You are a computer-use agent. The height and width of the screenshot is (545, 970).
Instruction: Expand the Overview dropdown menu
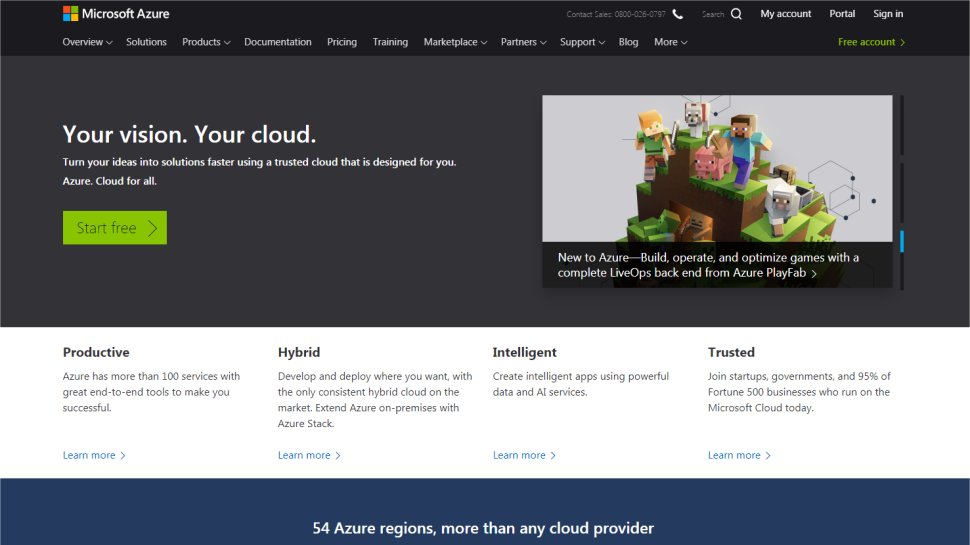[87, 42]
